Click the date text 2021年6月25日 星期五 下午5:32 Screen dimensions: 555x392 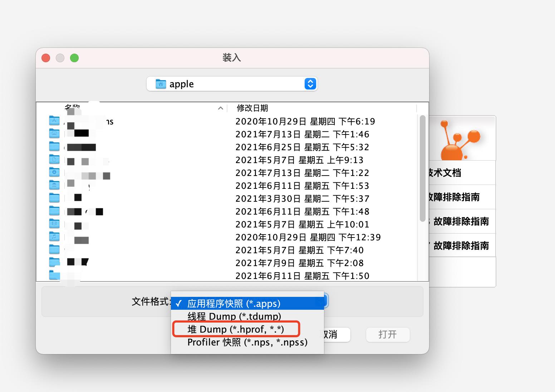pos(302,147)
